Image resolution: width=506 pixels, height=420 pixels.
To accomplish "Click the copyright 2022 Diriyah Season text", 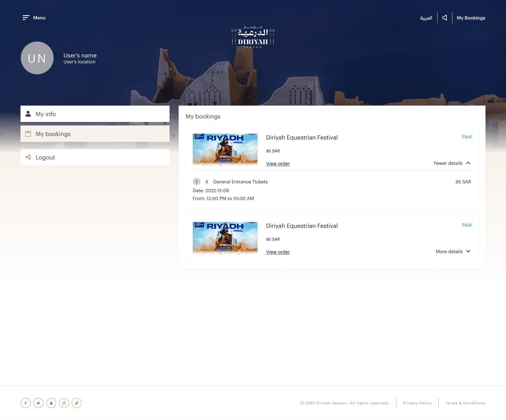I will (x=345, y=403).
